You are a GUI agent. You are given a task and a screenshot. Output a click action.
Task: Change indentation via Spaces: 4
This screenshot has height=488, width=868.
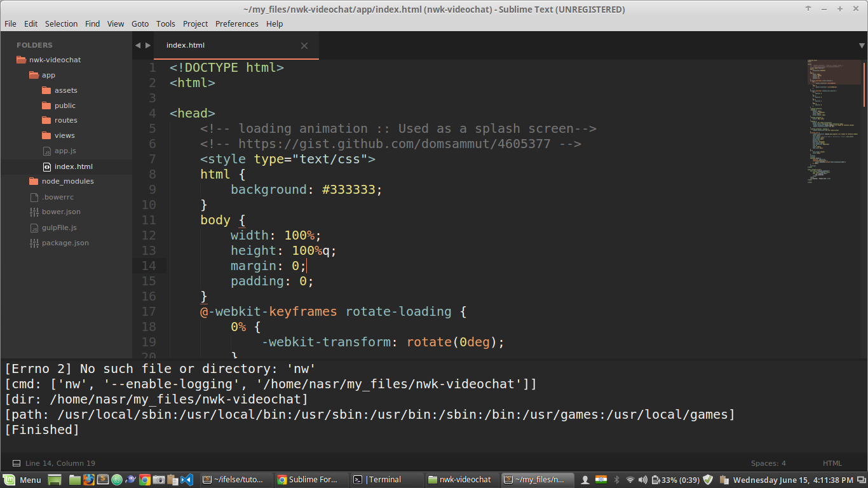tap(768, 463)
